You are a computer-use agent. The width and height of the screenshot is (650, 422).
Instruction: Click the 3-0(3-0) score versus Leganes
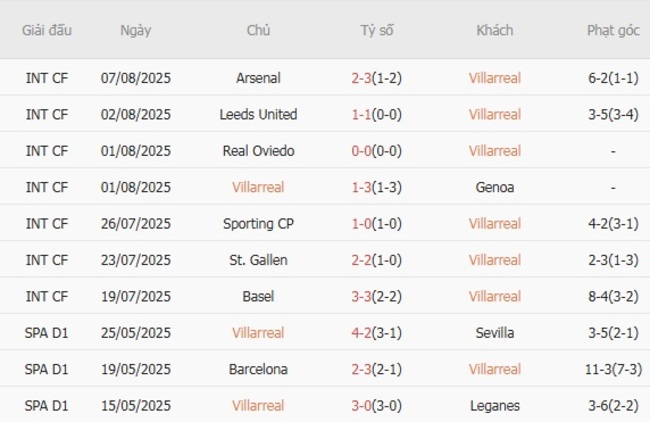click(x=376, y=406)
